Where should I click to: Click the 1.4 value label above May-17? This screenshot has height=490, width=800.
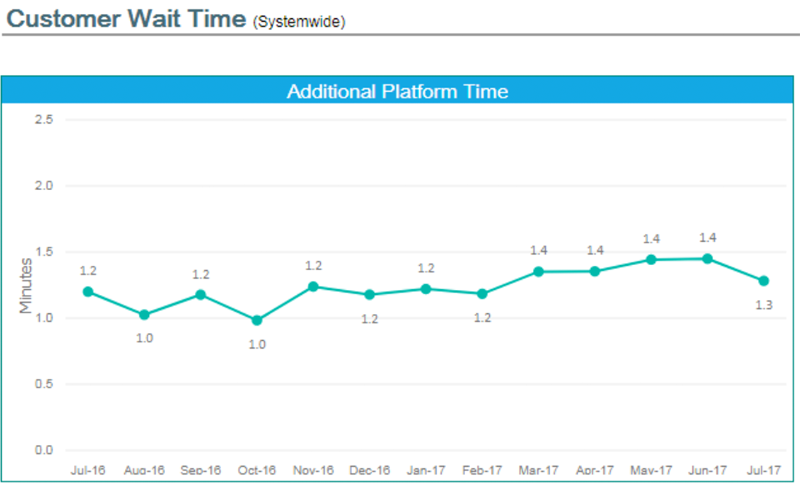tap(652, 239)
